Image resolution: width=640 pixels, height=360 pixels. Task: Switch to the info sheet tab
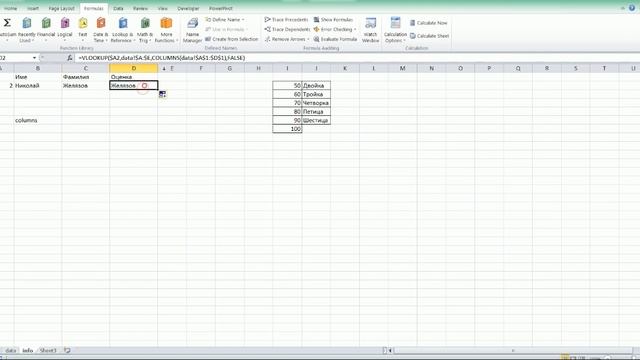[x=27, y=351]
